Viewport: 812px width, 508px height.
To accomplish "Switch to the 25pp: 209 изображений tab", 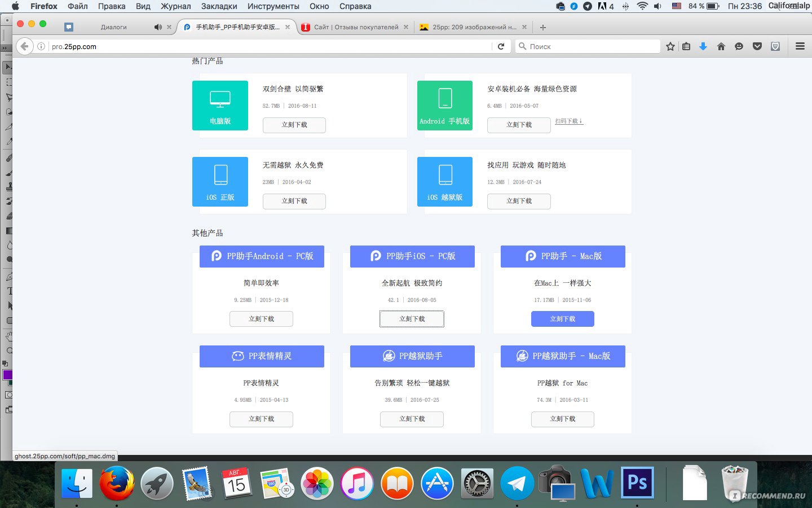I will 474,27.
